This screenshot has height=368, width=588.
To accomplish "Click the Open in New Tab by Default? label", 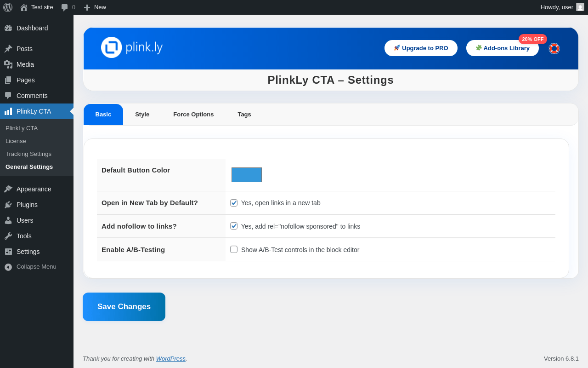I will tap(150, 203).
